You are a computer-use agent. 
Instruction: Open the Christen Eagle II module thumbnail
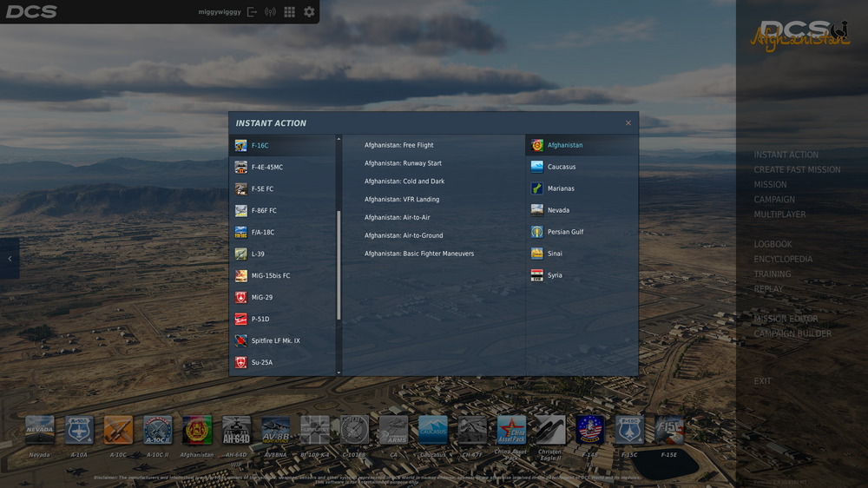550,430
